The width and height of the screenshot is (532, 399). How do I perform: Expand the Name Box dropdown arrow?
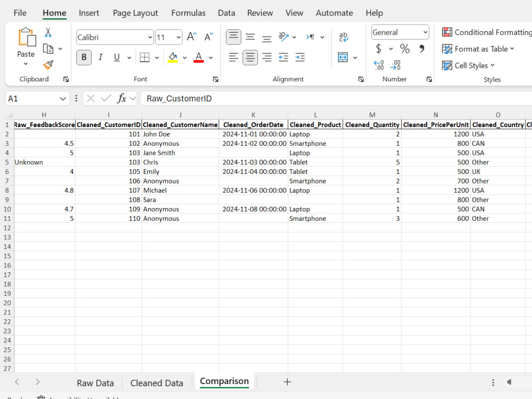63,99
